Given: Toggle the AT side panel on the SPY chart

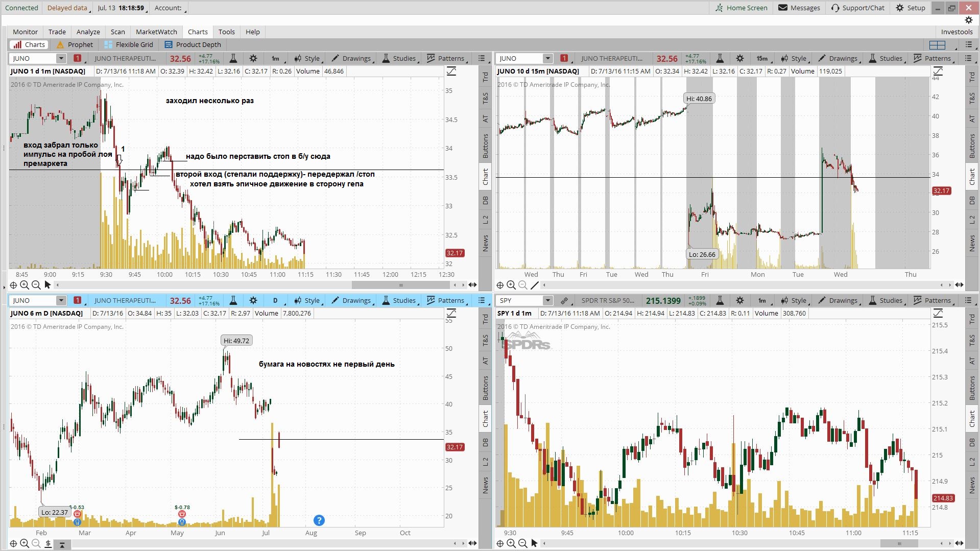Looking at the screenshot, I should pos(972,361).
